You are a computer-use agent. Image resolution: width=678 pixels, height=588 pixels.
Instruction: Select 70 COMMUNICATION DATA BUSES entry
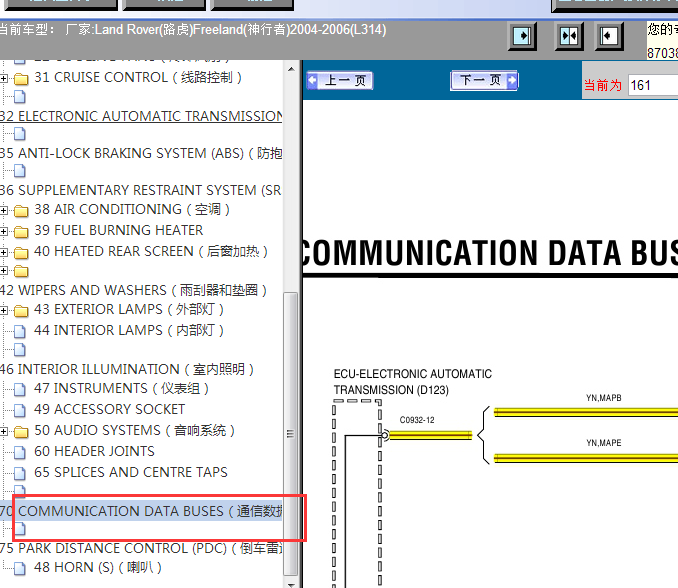coord(141,511)
